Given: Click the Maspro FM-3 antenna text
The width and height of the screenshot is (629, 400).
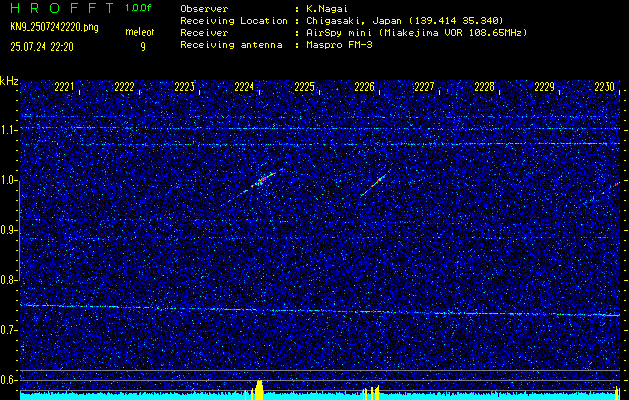Looking at the screenshot, I should tap(339, 45).
